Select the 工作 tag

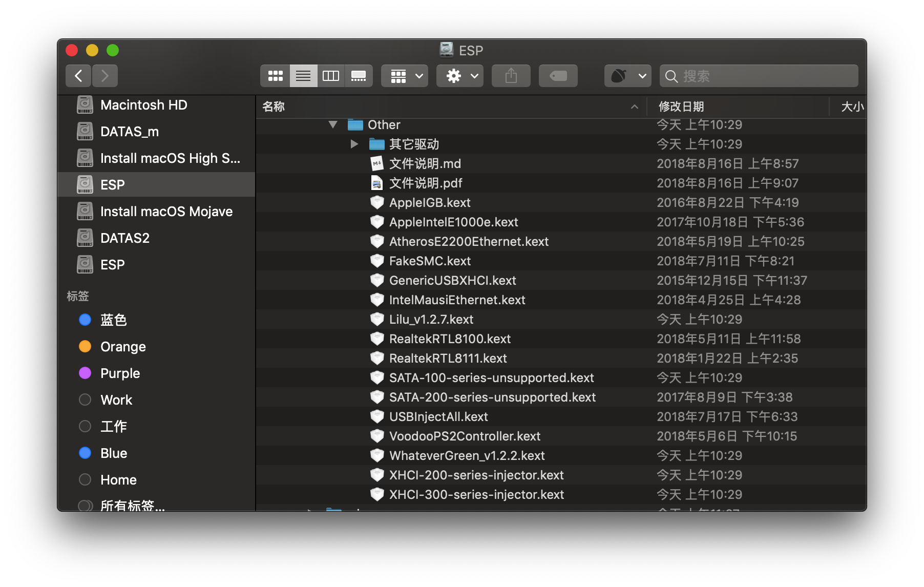(x=156, y=427)
